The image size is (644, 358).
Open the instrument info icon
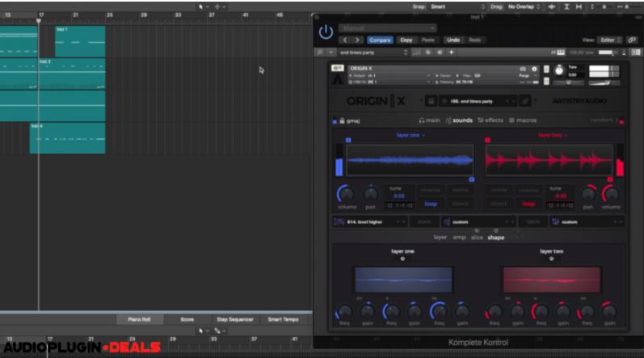(534, 69)
